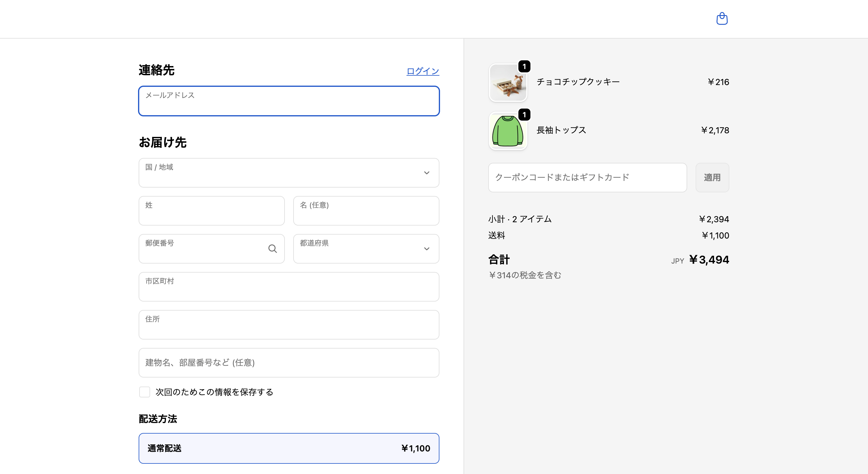The width and height of the screenshot is (868, 474).
Task: Click the 市区町村 city field
Action: [x=289, y=287]
